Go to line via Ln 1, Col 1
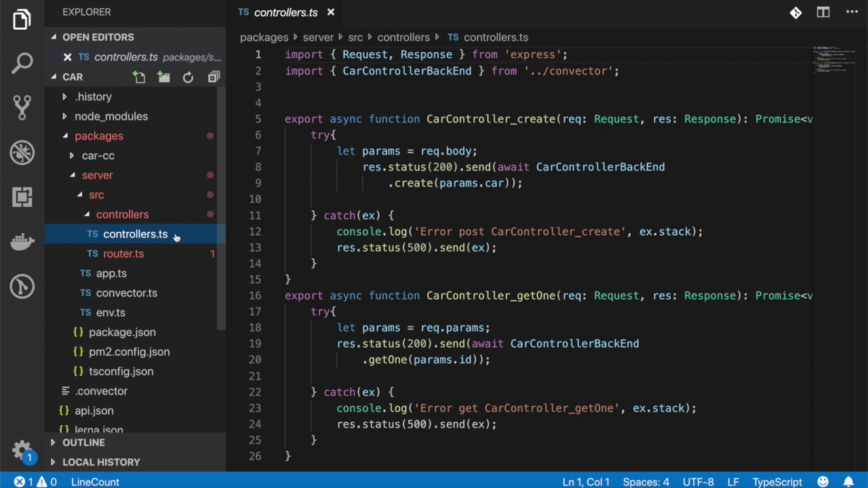This screenshot has width=868, height=488. (x=586, y=482)
